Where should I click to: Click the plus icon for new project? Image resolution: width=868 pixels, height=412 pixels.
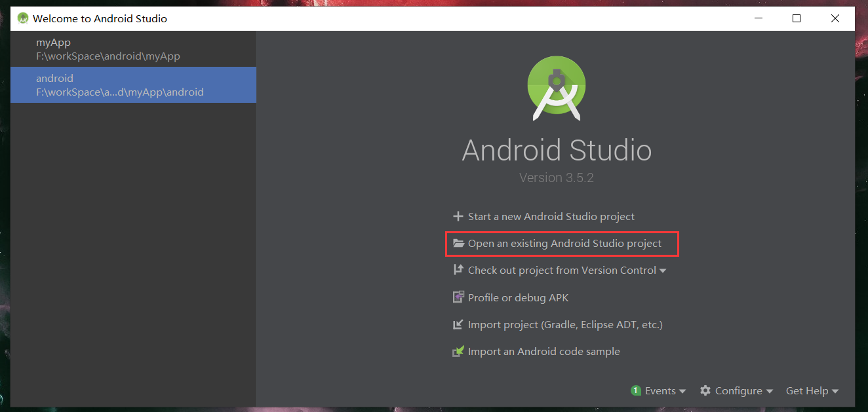tap(458, 217)
